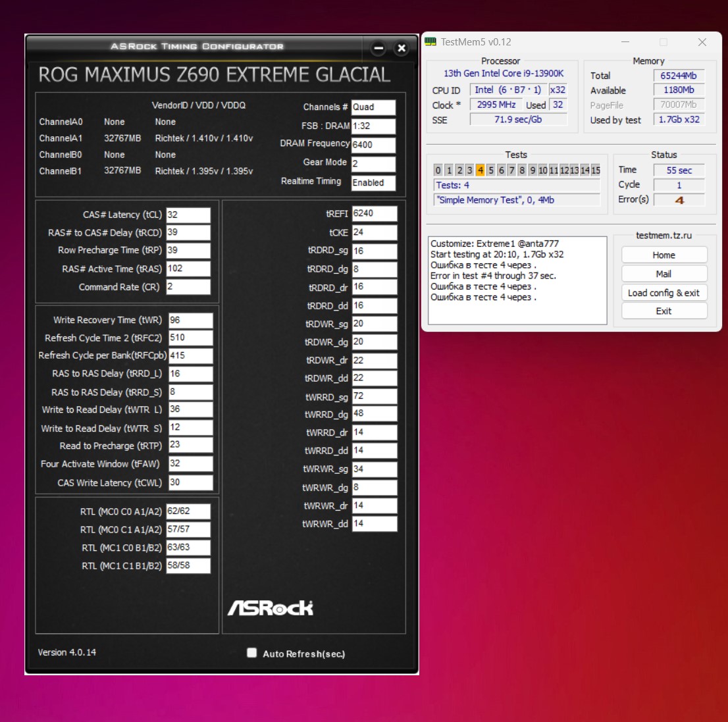Screen dimensions: 728x722
Task: Click the processor name 13th Gen Intel Core i9-13900K
Action: click(x=504, y=73)
